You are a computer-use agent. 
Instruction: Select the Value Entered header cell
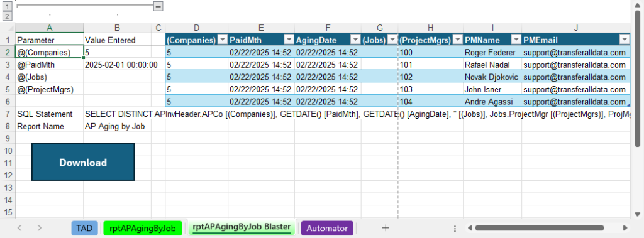tap(117, 40)
